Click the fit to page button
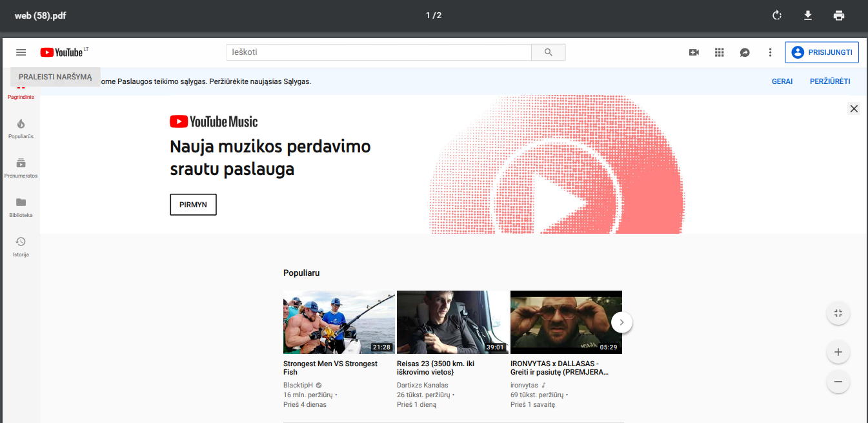 coord(838,313)
